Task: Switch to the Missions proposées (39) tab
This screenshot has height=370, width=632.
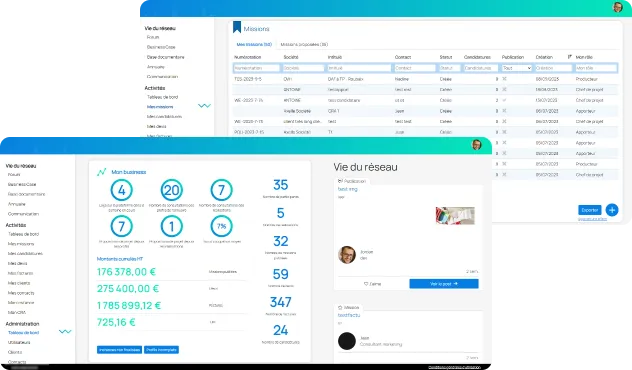Action: (304, 44)
